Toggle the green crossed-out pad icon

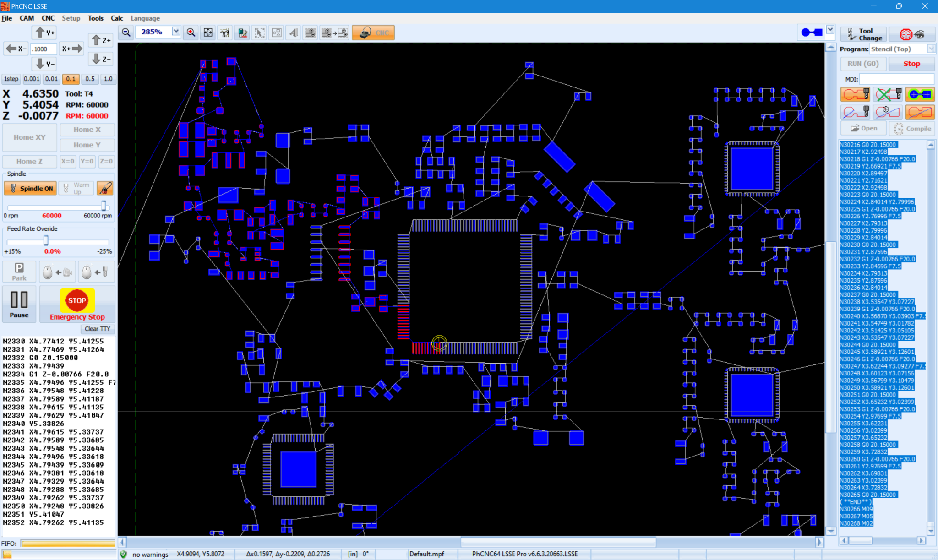click(x=888, y=94)
